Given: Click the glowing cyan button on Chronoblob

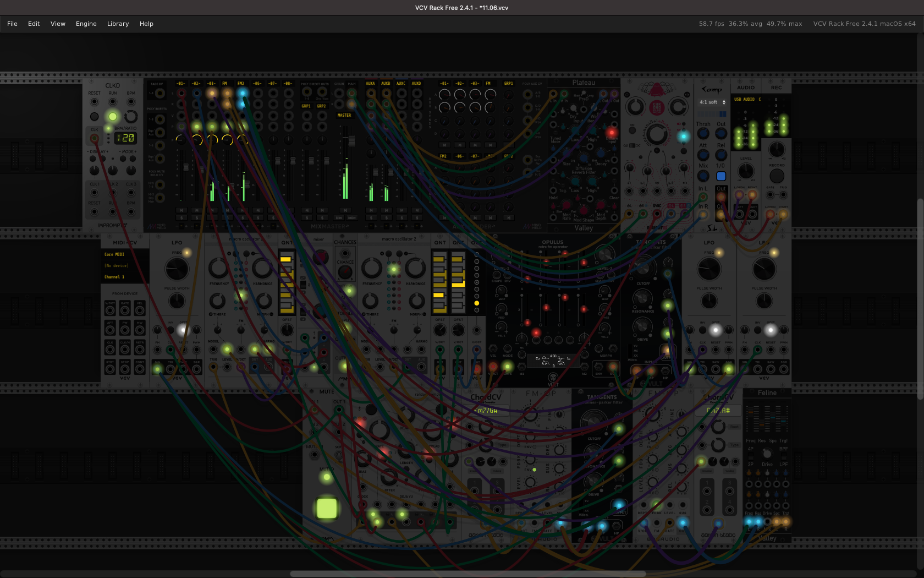Looking at the screenshot, I should [684, 136].
